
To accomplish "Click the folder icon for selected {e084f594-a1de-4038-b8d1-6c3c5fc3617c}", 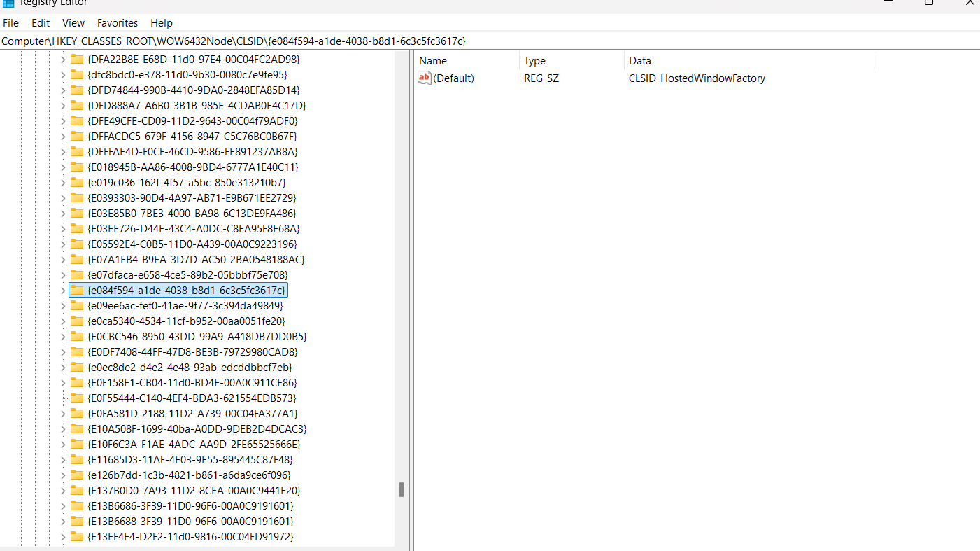I will click(77, 290).
